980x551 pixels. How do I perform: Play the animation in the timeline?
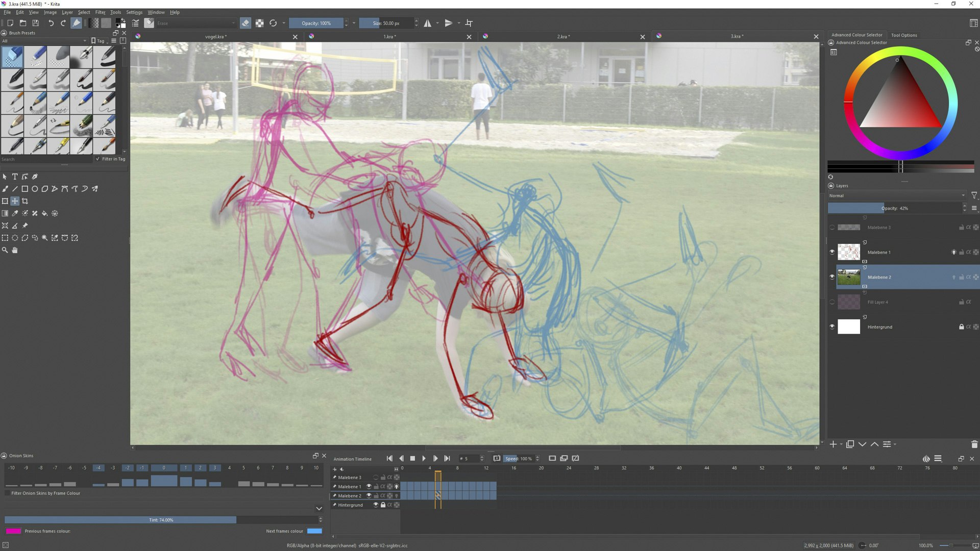pos(424,458)
